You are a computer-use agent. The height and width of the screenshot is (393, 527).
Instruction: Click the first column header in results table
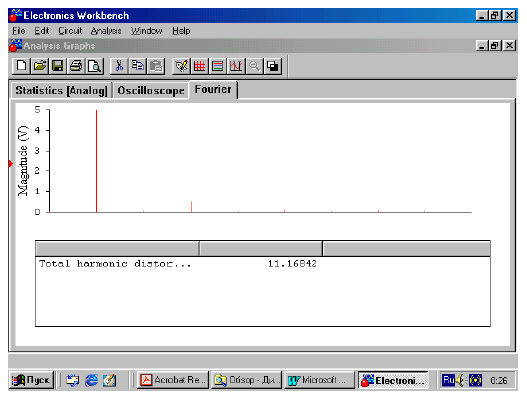[x=117, y=249]
